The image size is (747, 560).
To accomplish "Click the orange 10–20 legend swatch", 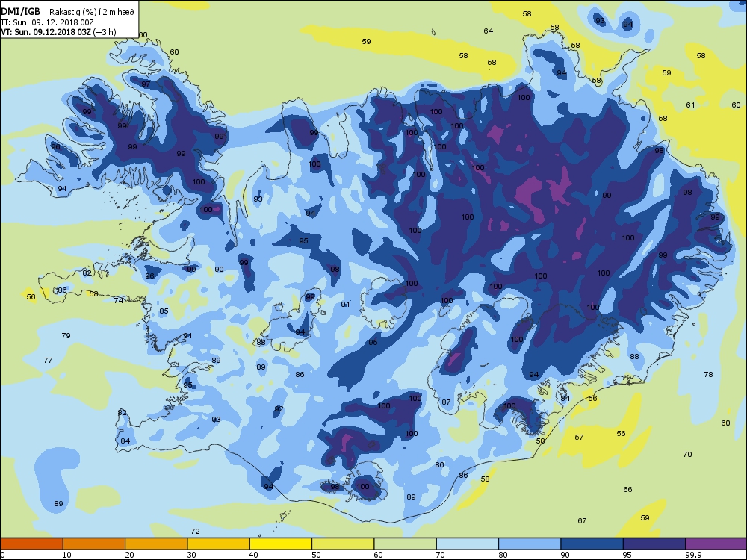I will point(94,544).
